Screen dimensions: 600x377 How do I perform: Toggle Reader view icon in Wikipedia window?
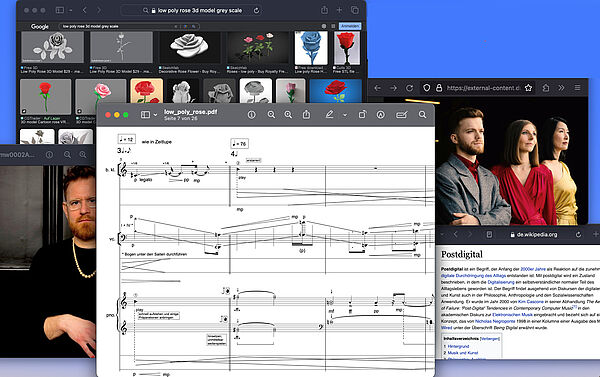(489, 234)
